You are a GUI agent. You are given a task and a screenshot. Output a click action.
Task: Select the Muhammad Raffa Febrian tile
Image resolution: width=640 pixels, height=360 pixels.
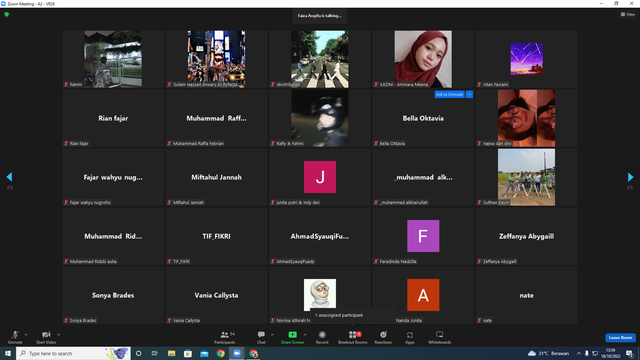coord(216,118)
